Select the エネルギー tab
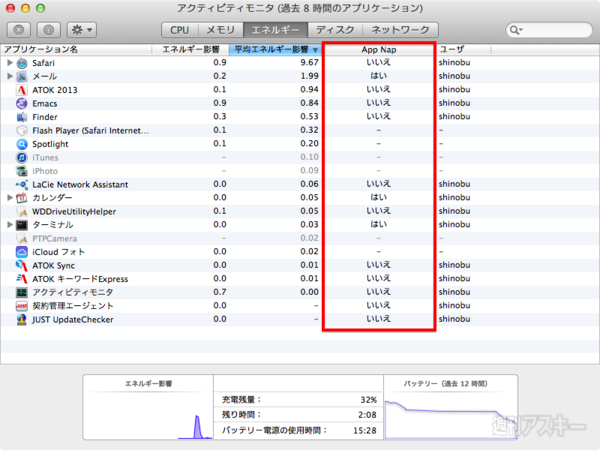Screen dimensions: 600x450 click(x=275, y=29)
